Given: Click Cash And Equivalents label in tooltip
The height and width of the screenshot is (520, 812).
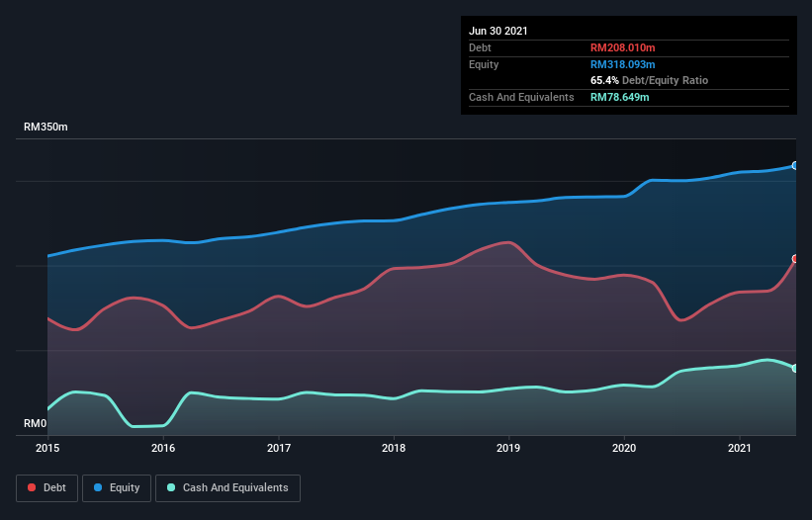Looking at the screenshot, I should pyautogui.click(x=521, y=97).
